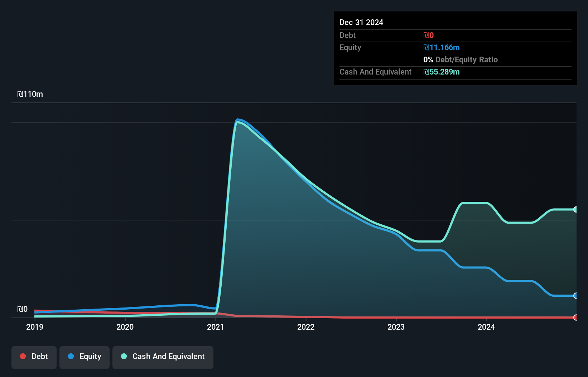588x377 pixels.
Task: Click the Debt value ₪0 in tooltip
Action: click(428, 35)
